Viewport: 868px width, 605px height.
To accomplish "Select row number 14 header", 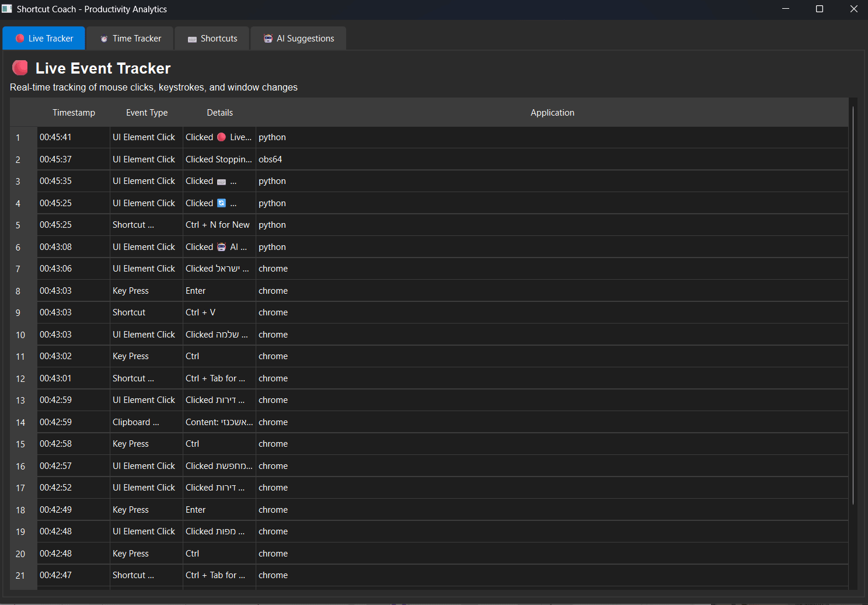I will click(x=20, y=422).
